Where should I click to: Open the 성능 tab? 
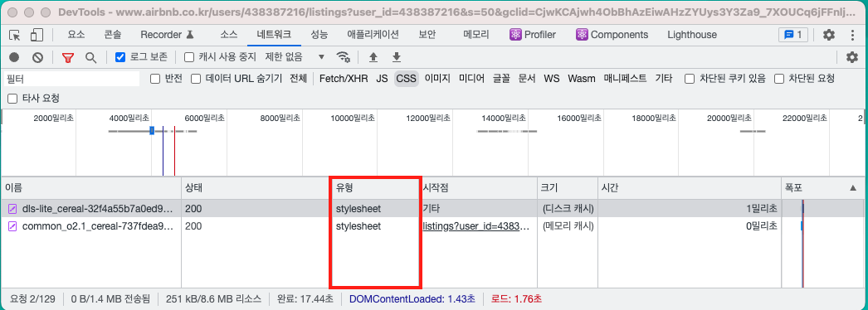pyautogui.click(x=319, y=35)
